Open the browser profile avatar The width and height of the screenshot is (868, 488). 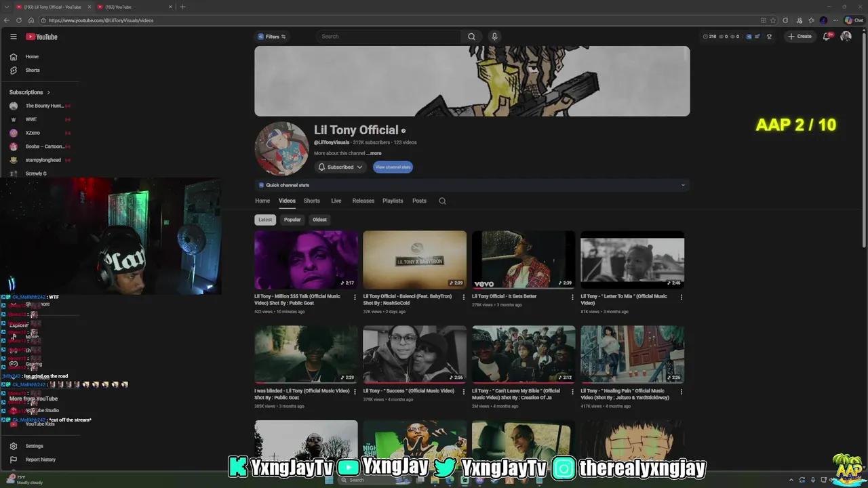pyautogui.click(x=823, y=20)
